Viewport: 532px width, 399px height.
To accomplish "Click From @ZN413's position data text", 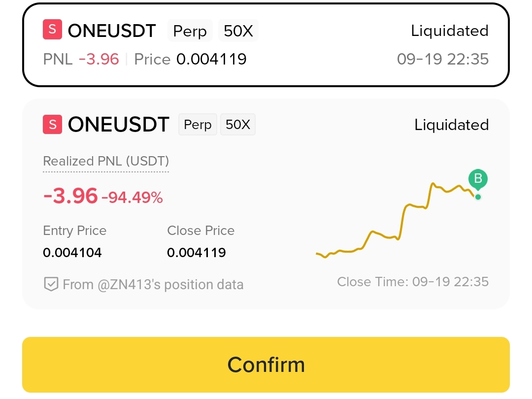I will (x=153, y=284).
